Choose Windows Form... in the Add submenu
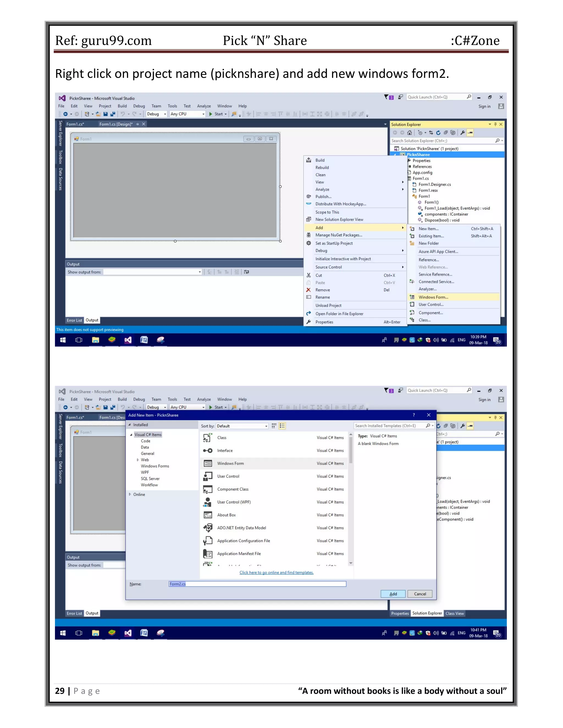The image size is (563, 728). 454,297
